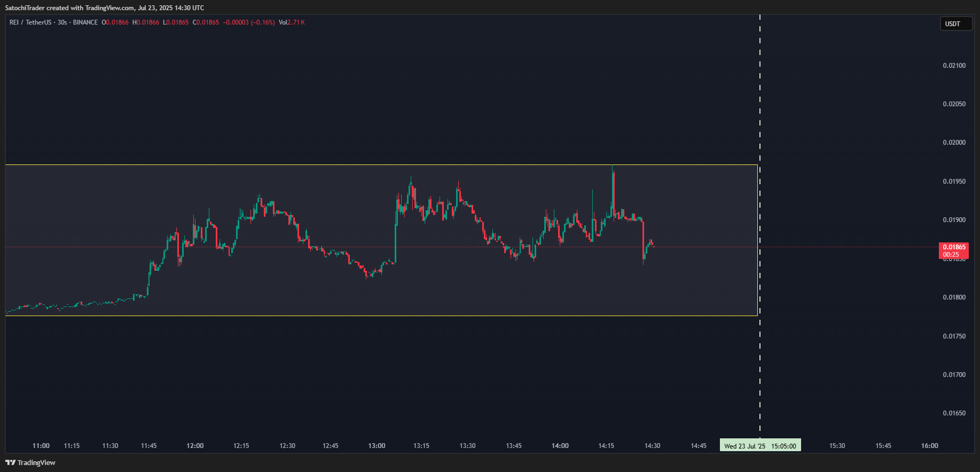Select the open value O0.01866

[x=115, y=22]
